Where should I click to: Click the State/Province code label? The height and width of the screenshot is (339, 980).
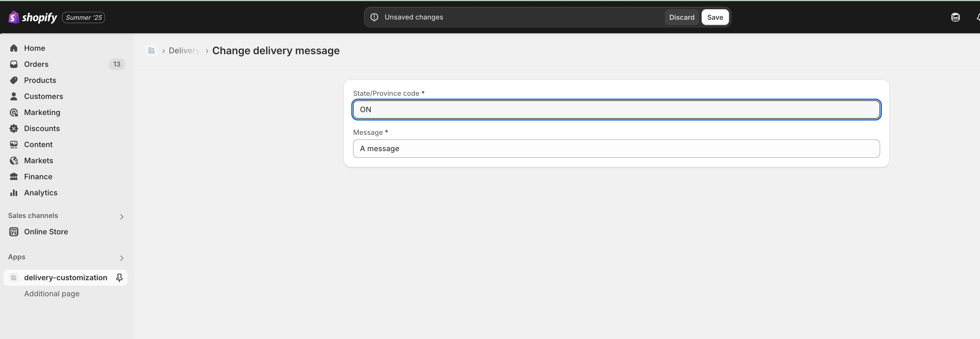386,93
